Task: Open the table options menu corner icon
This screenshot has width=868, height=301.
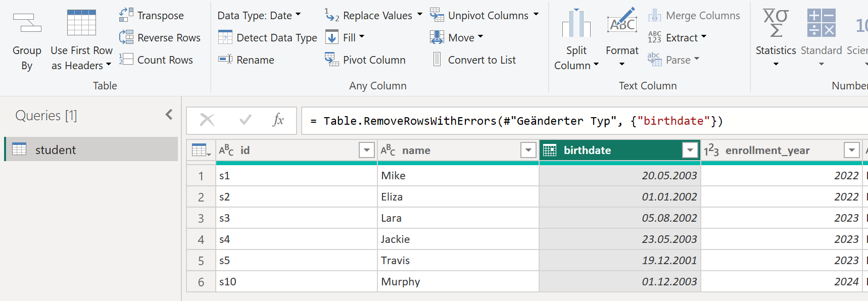Action: [201, 150]
